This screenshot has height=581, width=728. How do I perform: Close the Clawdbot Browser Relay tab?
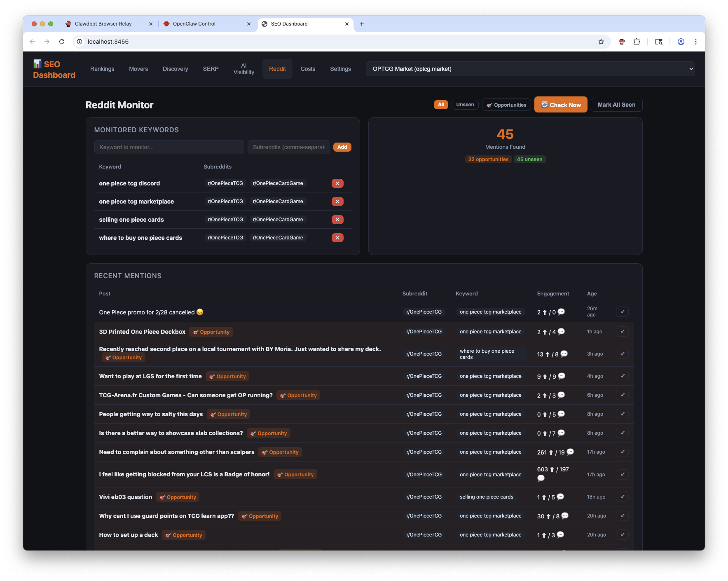tap(151, 24)
